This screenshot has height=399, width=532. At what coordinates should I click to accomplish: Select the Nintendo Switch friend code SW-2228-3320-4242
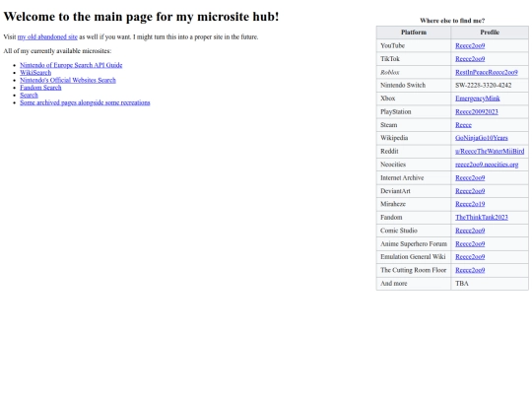pyautogui.click(x=483, y=85)
